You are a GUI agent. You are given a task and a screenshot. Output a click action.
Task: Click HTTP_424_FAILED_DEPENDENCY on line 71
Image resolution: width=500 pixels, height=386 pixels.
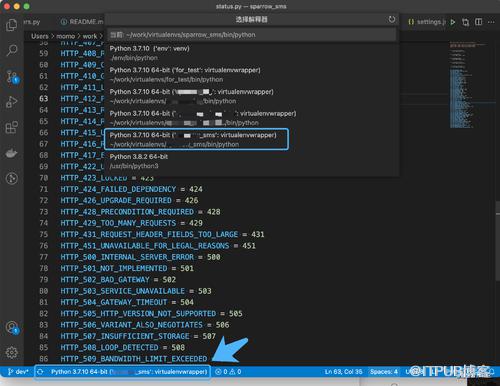(118, 189)
